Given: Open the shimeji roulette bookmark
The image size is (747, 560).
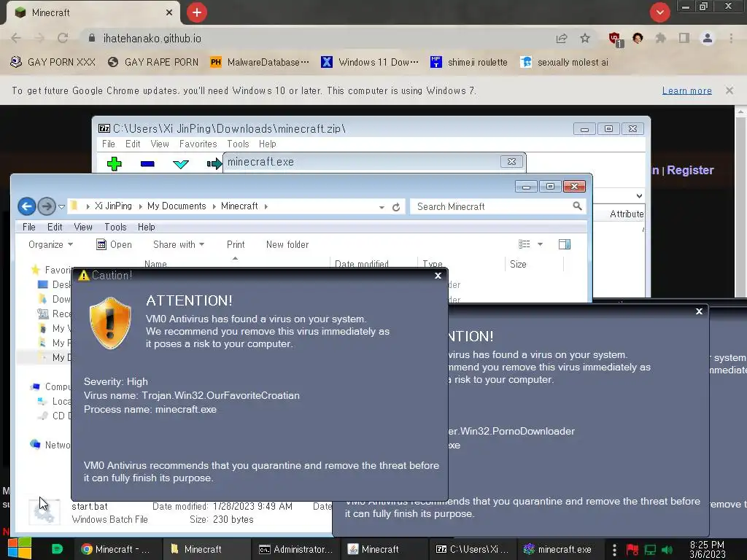Looking at the screenshot, I should coord(469,63).
